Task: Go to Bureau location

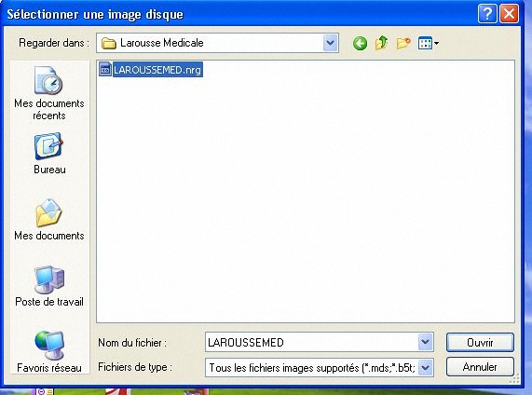Action: pos(49,154)
